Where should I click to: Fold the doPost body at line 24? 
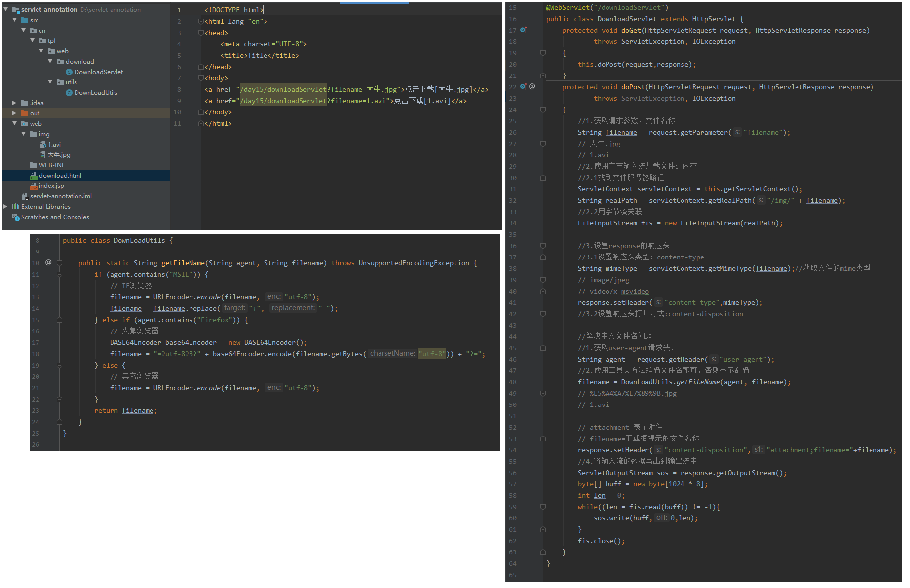tap(543, 110)
